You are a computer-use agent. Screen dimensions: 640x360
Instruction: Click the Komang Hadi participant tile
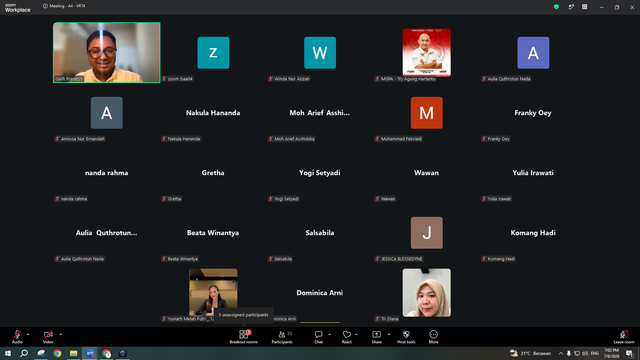click(x=533, y=233)
